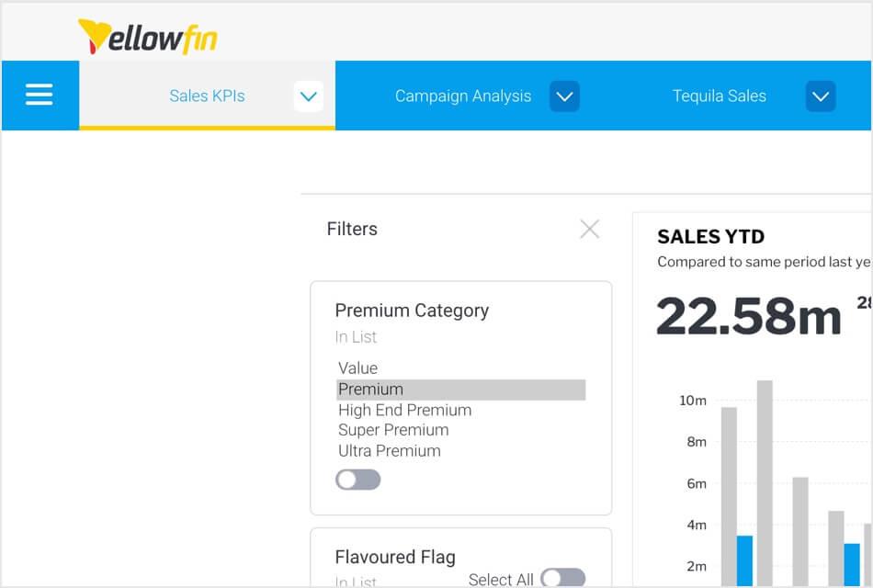Viewport: 873px width, 588px height.
Task: Expand the Tequila Sales dropdown
Action: pyautogui.click(x=820, y=96)
